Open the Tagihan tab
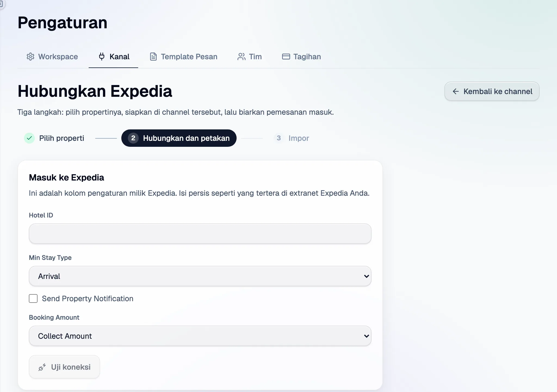Screen dimensions: 557x392 301,57
